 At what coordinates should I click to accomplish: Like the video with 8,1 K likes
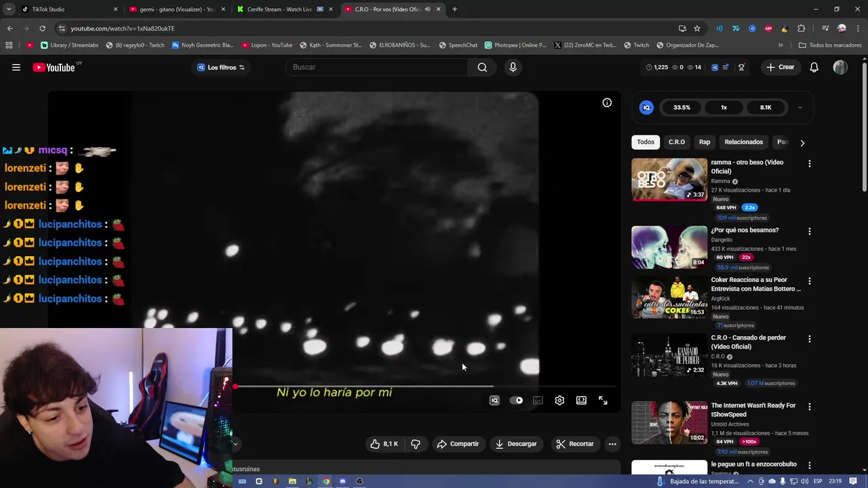[x=383, y=444]
